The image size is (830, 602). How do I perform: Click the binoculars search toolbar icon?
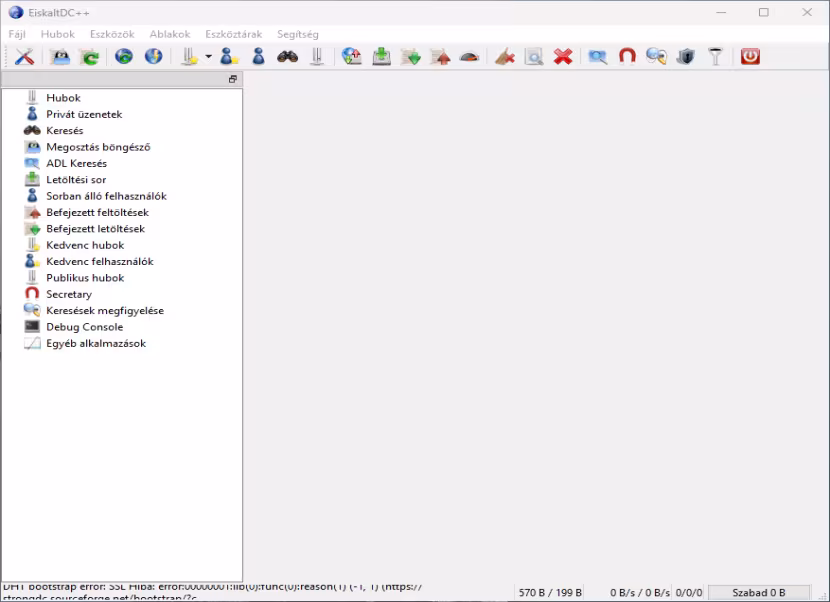(x=287, y=56)
